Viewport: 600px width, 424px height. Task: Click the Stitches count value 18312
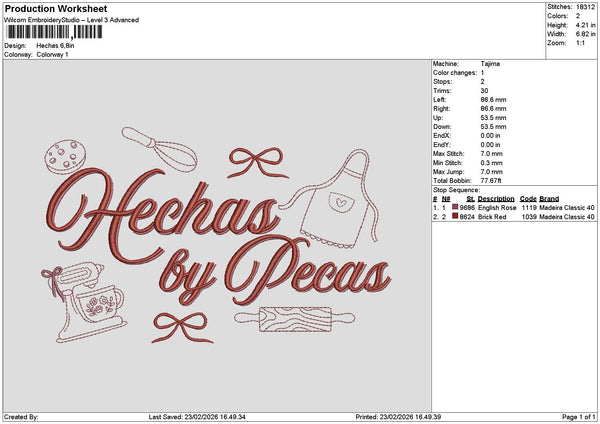point(585,6)
